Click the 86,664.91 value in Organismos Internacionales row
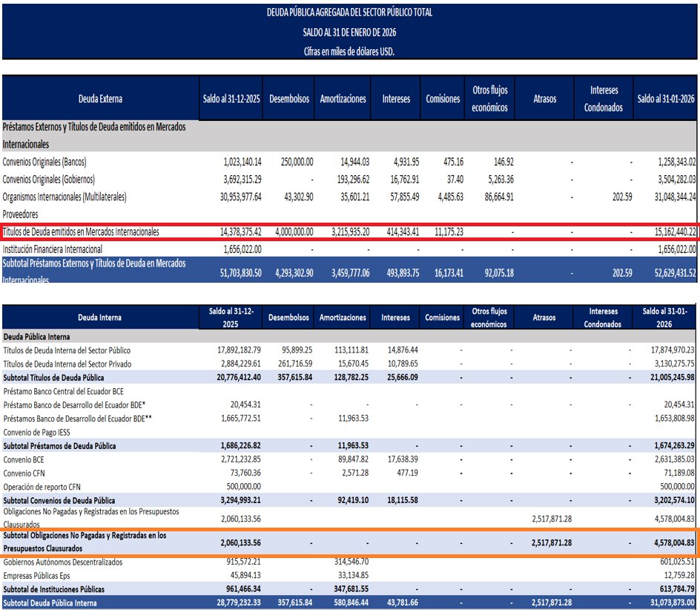 click(499, 197)
